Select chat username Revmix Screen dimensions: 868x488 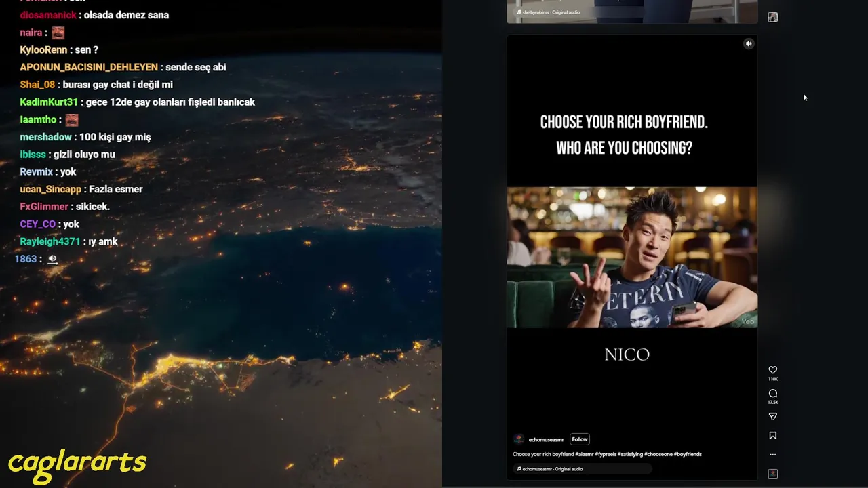coord(36,172)
